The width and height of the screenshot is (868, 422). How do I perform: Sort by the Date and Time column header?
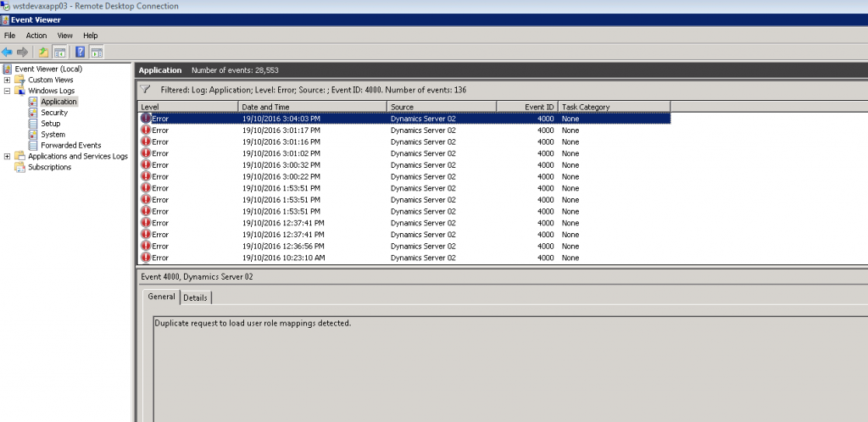[313, 107]
